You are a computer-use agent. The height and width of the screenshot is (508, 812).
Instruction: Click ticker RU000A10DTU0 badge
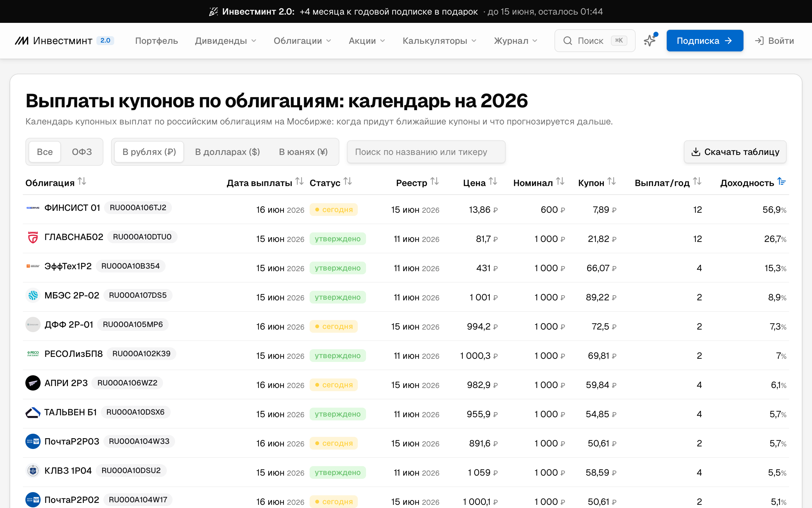pyautogui.click(x=142, y=237)
